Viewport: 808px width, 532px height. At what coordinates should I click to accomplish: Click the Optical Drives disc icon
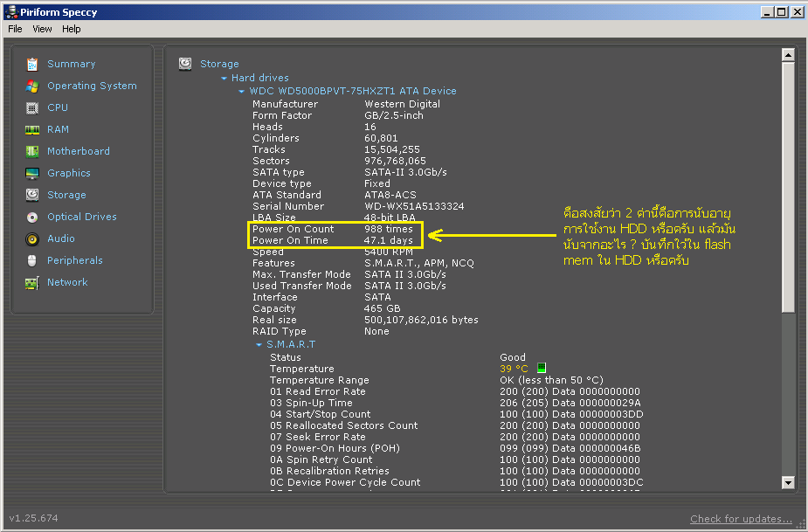point(32,217)
